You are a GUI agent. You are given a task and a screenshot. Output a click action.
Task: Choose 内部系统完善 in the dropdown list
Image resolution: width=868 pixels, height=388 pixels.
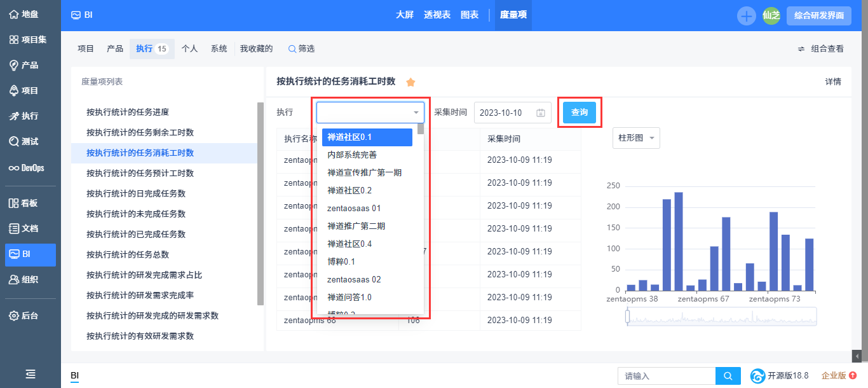367,155
